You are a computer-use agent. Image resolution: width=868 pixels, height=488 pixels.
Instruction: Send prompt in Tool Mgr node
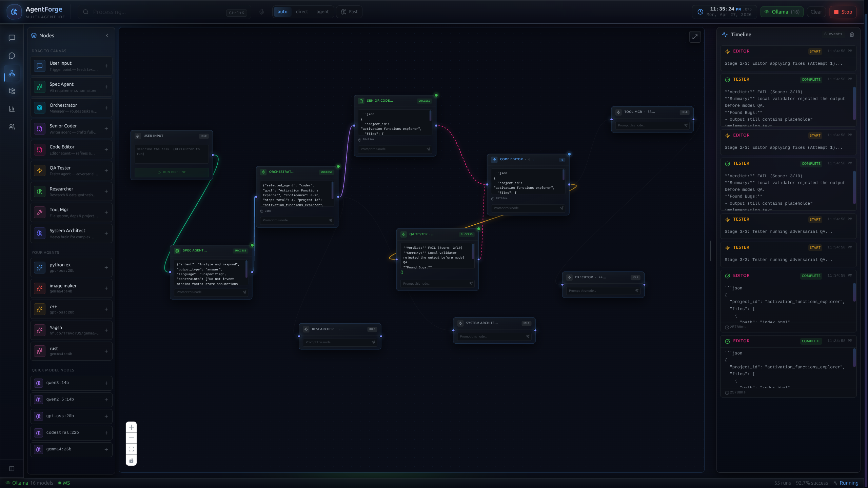[686, 125]
